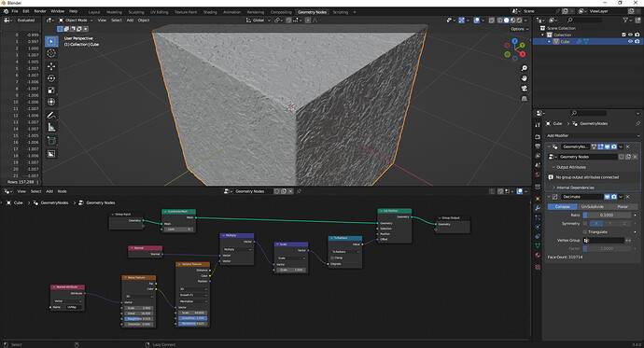Pin the Properties editor context
This screenshot has height=348, width=644.
coord(637,123)
